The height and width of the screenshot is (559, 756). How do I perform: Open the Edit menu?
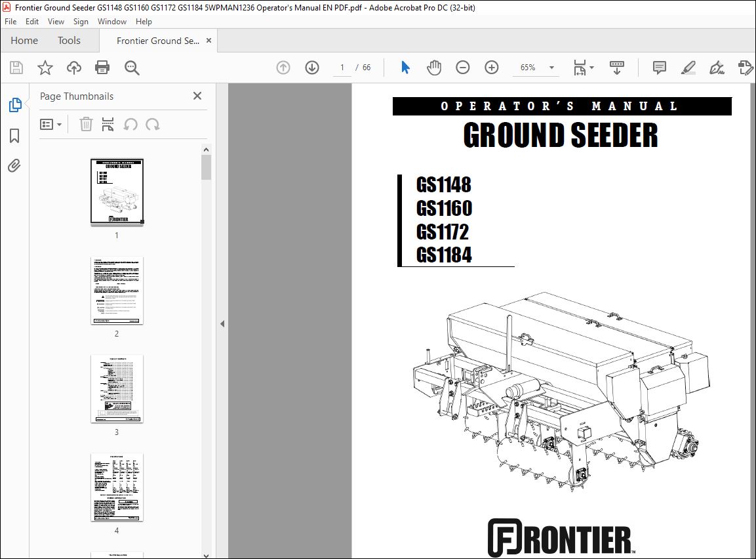coord(32,22)
